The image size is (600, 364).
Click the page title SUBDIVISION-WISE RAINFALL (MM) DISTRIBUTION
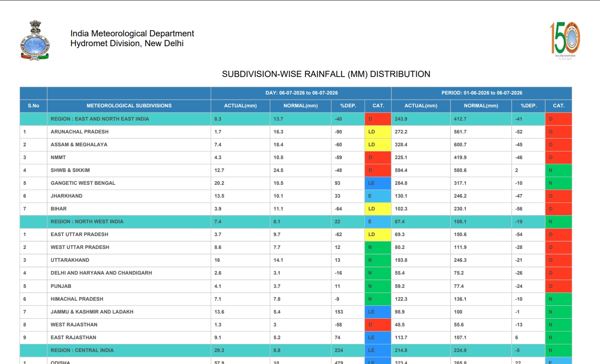[x=326, y=74]
